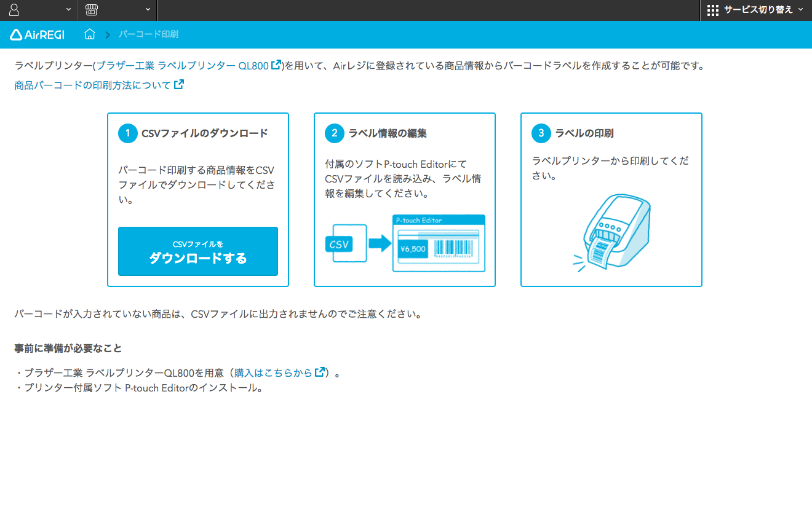Click external-link icon after 購入はこちらから
The width and height of the screenshot is (812, 531).
pyautogui.click(x=320, y=372)
